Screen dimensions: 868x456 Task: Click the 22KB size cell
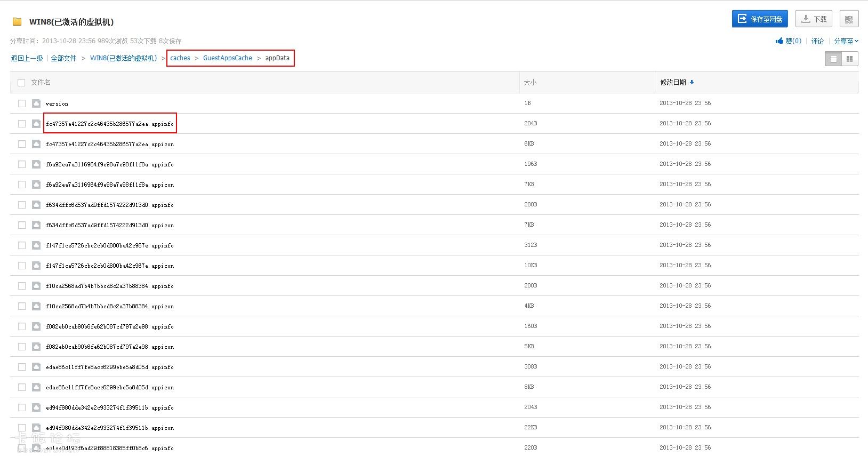(531, 427)
